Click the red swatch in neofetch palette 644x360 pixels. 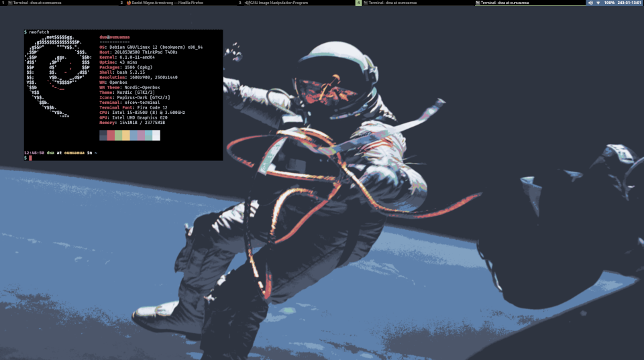[111, 135]
